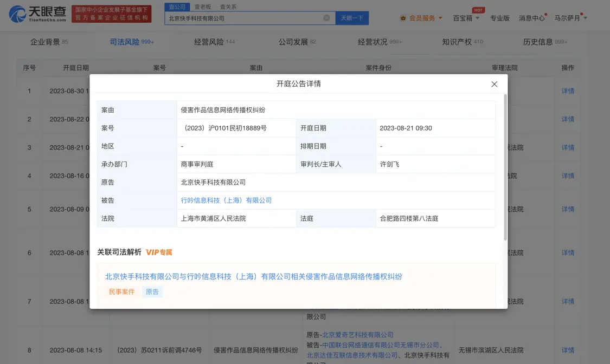
Task: Switch to 历史信息 tab
Action: point(544,42)
